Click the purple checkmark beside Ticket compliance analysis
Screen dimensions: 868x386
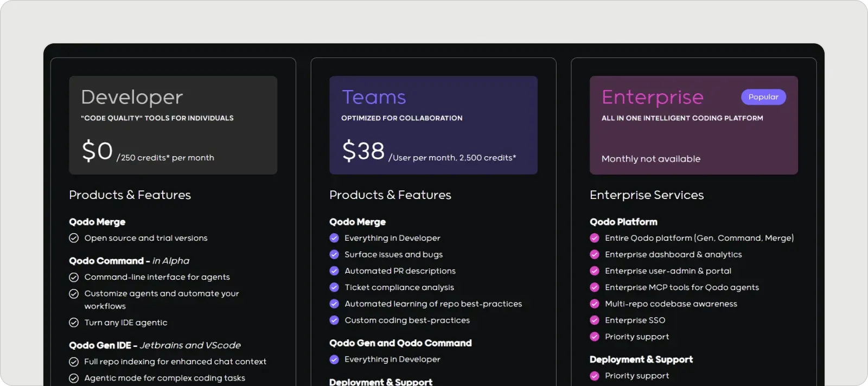[x=334, y=287]
